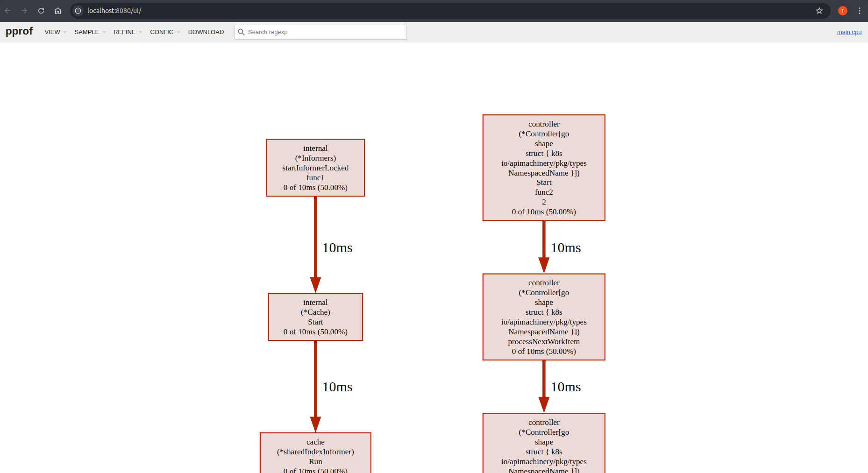Click the browser home icon
The image size is (868, 473).
[58, 10]
